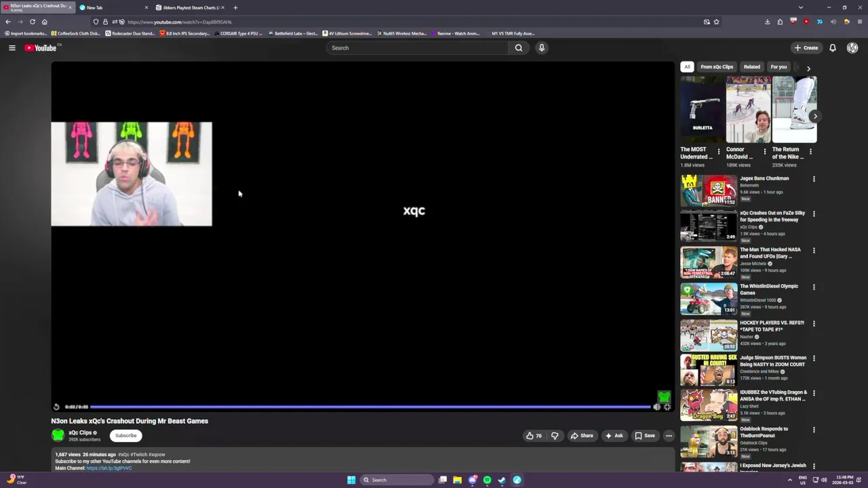Open the Connor McDavid Shorts thumbnail
The image size is (868, 488).
(748, 109)
